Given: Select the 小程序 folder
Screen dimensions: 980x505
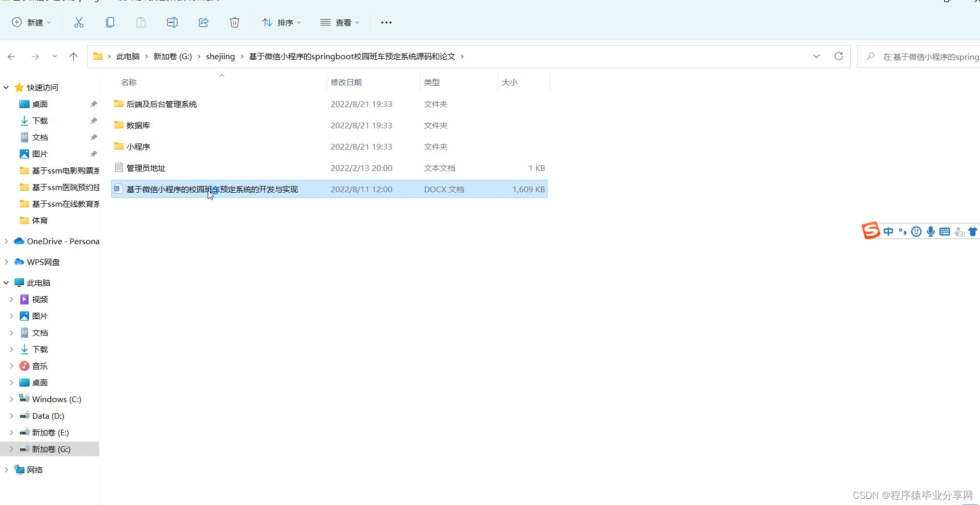Looking at the screenshot, I should [329, 147].
